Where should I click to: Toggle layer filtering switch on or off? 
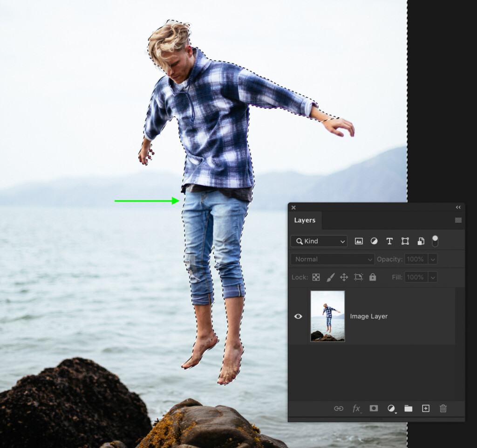tap(435, 241)
